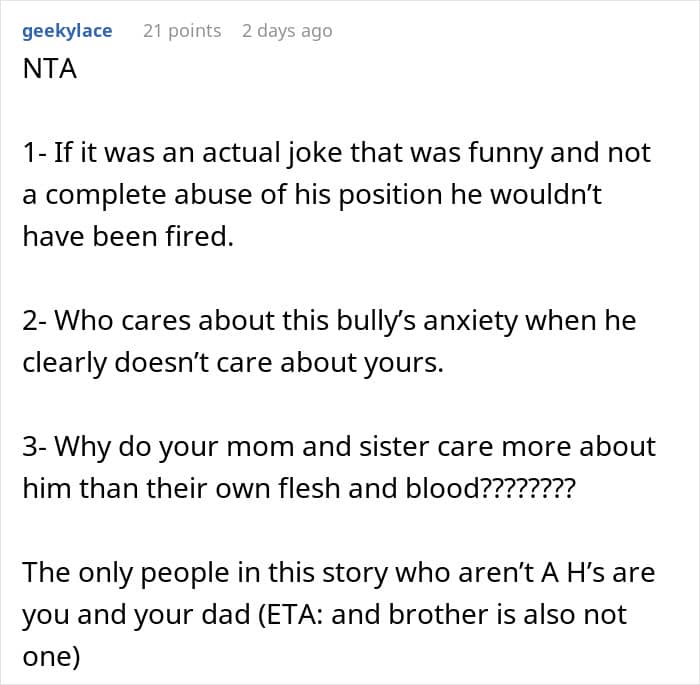Open the geekylace user profile link
The width and height of the screenshot is (700, 685).
pyautogui.click(x=67, y=31)
